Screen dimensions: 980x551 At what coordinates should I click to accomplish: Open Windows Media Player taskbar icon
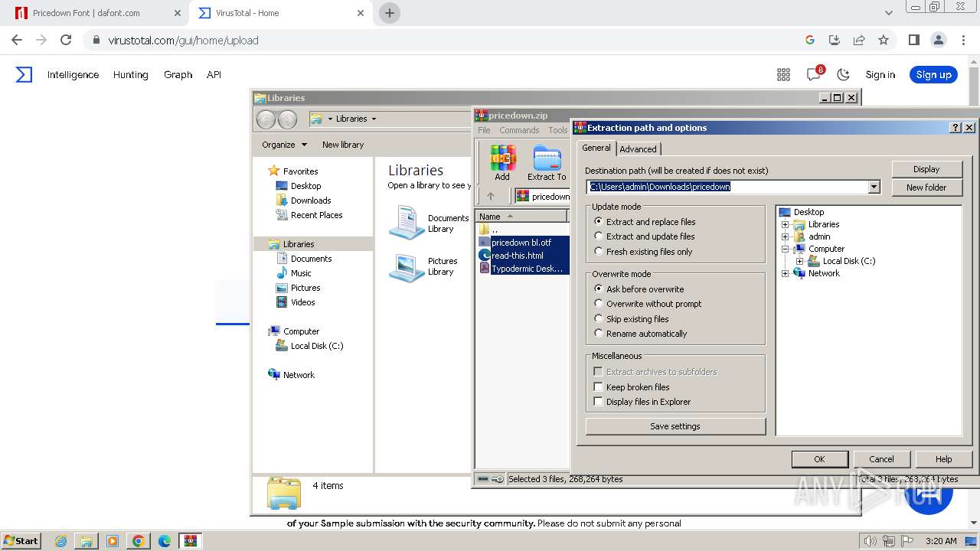pyautogui.click(x=113, y=541)
